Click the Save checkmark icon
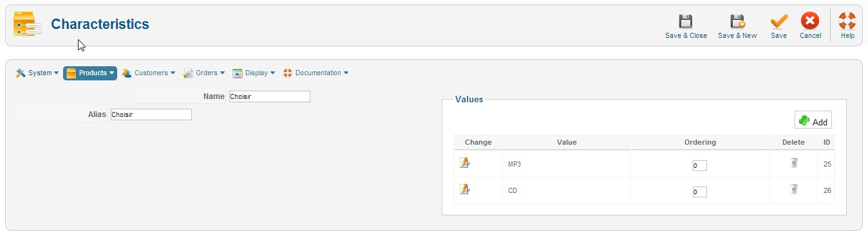This screenshot has width=868, height=236. [x=779, y=21]
